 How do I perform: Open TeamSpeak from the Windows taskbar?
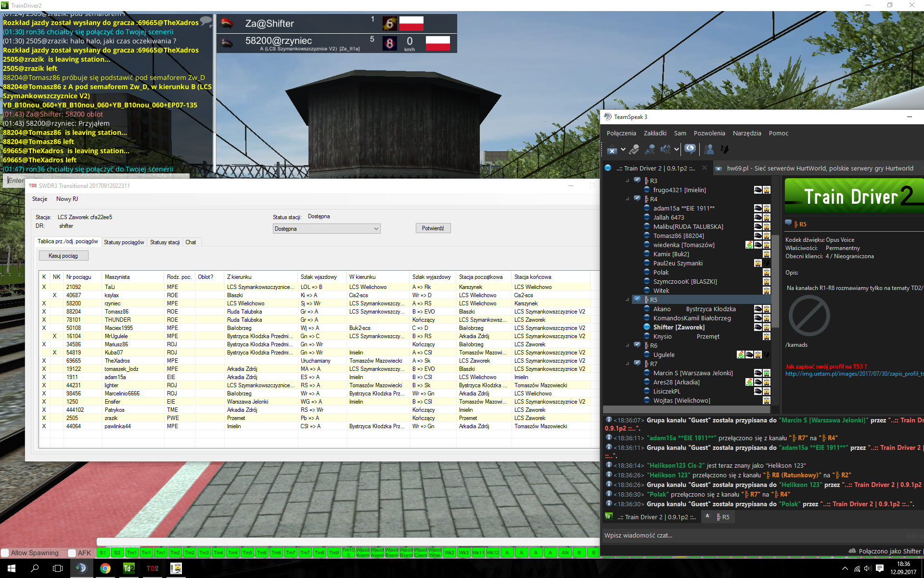81,568
